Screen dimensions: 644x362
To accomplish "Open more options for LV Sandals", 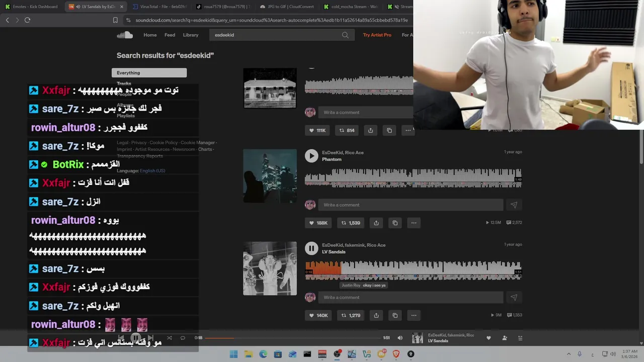I will [414, 315].
